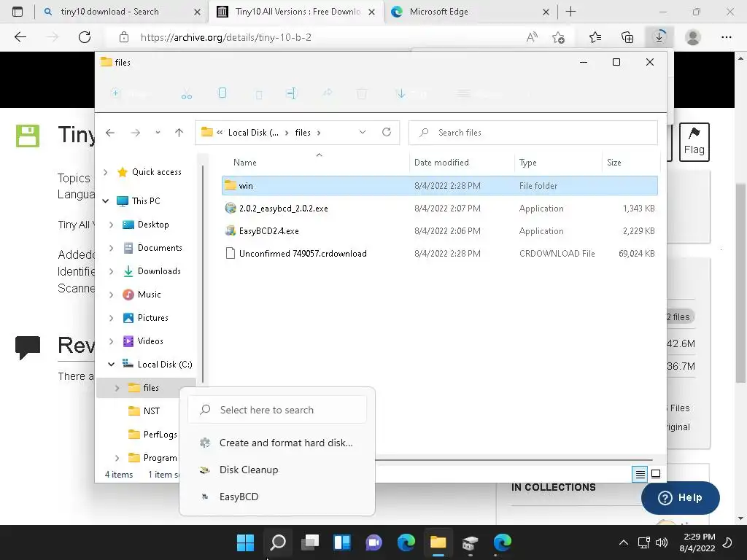The width and height of the screenshot is (747, 560).
Task: Choose Disk Cleanup entry
Action: [276, 470]
